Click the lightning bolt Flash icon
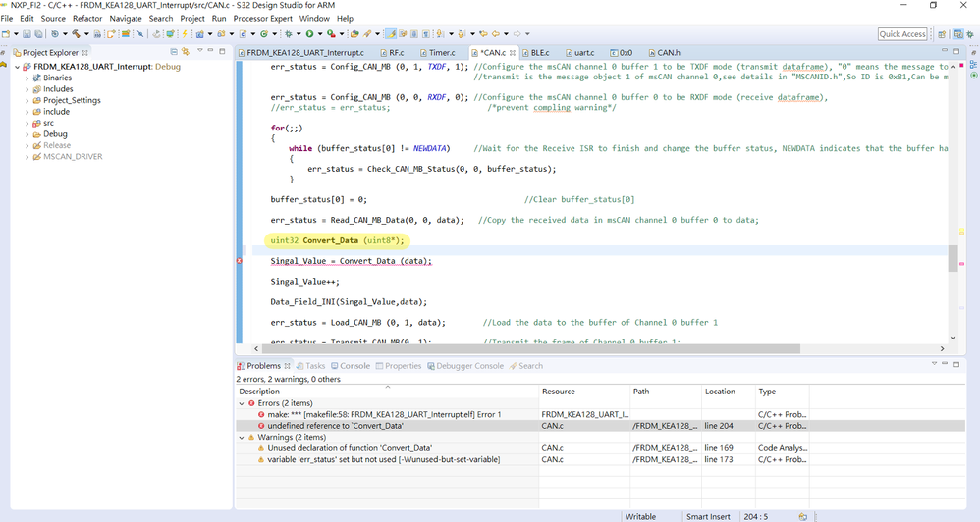Image resolution: width=980 pixels, height=522 pixels. (185, 33)
